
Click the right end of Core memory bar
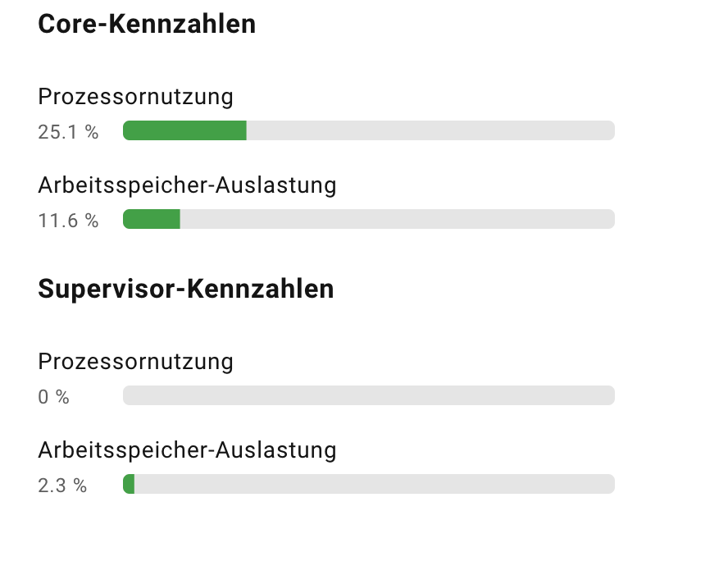tap(608, 219)
